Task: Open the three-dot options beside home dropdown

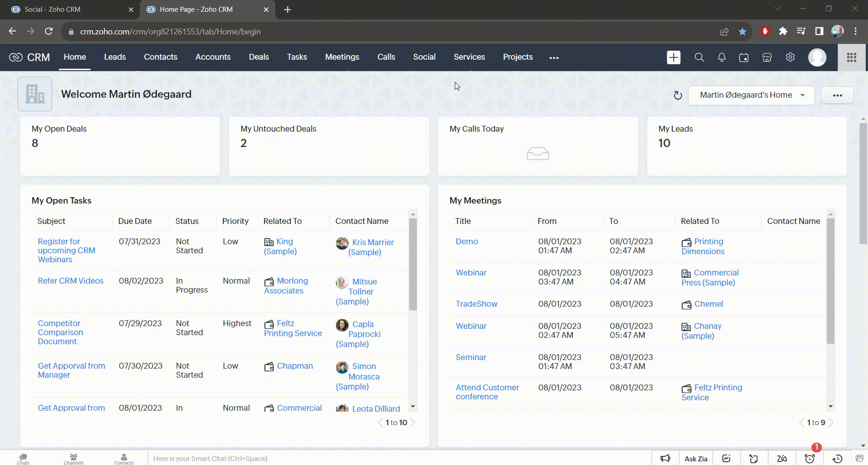Action: [837, 95]
